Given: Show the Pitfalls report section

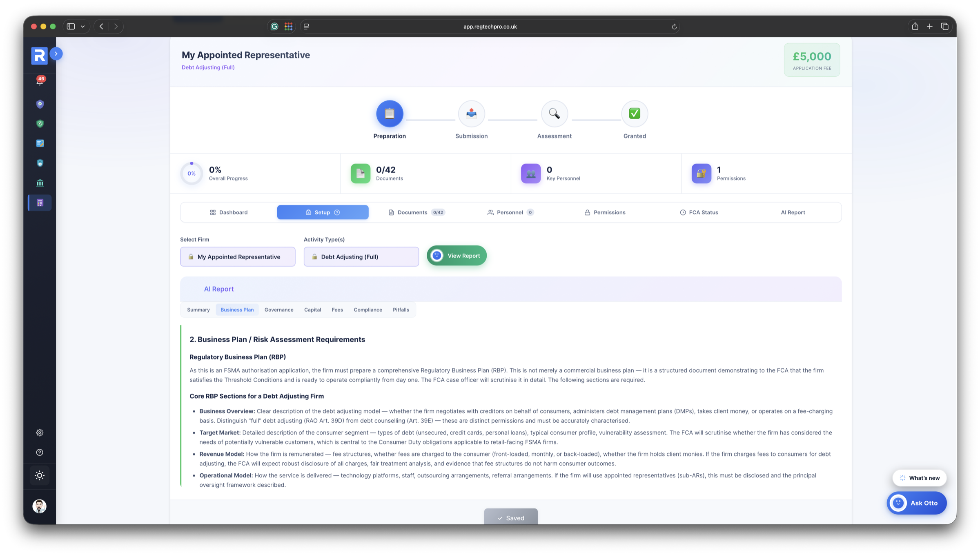Looking at the screenshot, I should tap(401, 310).
